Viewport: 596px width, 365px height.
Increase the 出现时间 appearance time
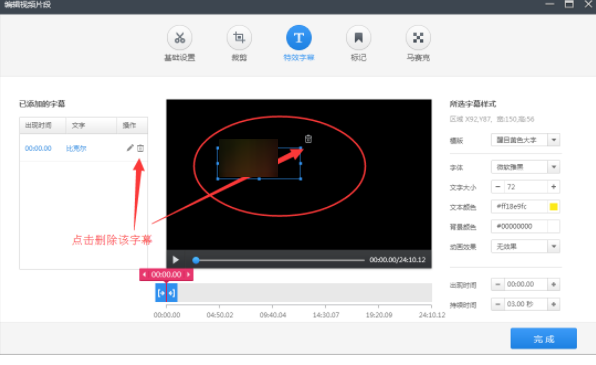(553, 284)
